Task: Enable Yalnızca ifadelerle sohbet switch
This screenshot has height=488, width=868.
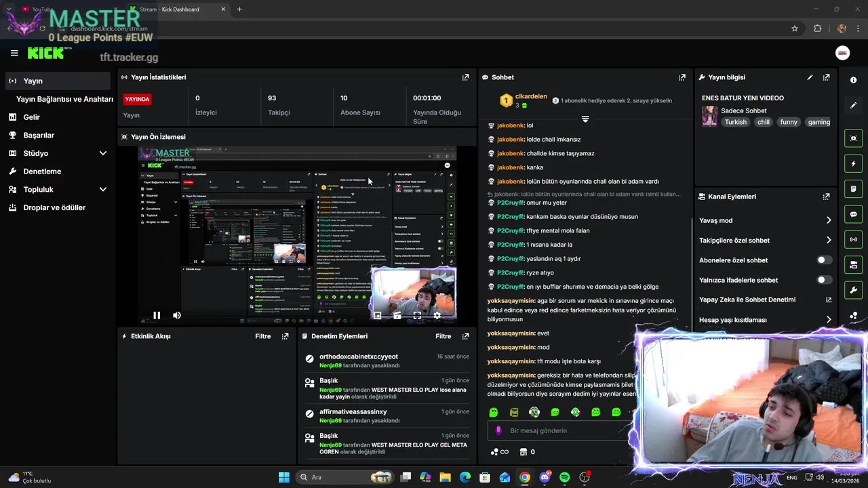Action: (824, 280)
